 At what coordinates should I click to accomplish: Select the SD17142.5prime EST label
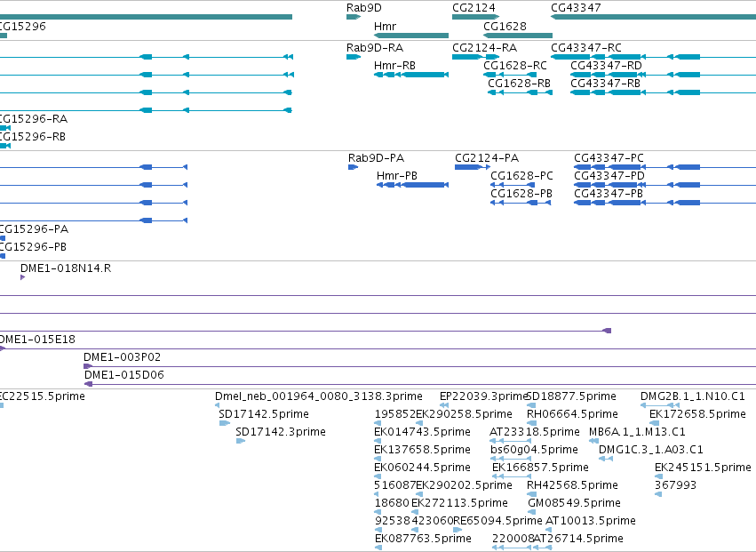coord(264,414)
